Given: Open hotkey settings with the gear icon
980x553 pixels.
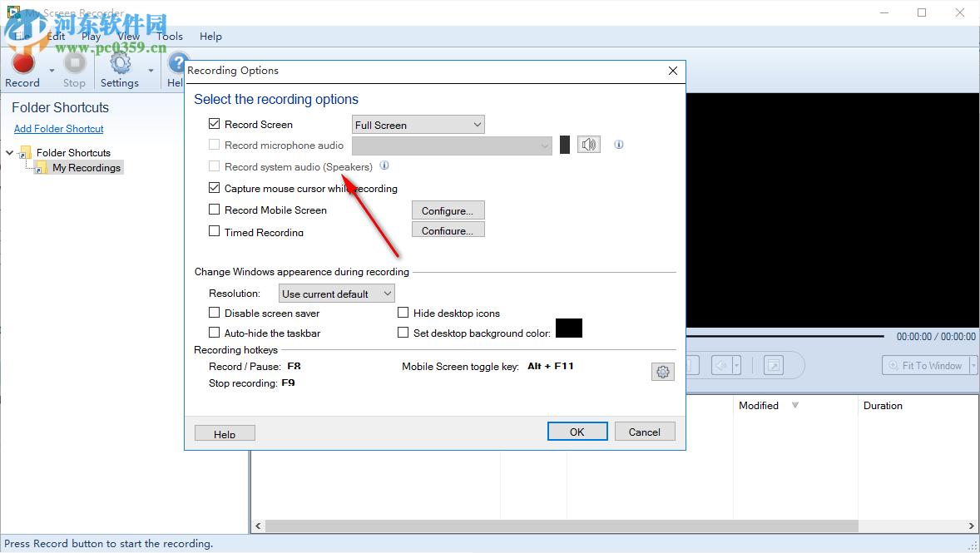Looking at the screenshot, I should (663, 371).
